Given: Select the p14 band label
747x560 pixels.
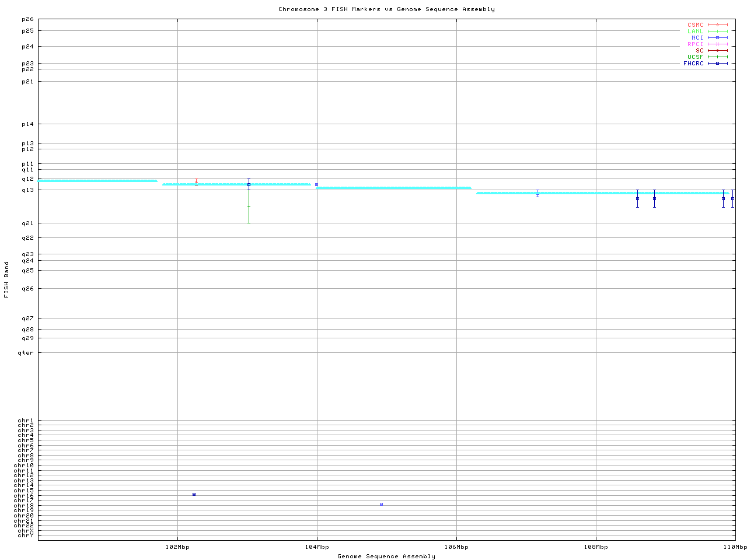Looking at the screenshot, I should click(27, 124).
